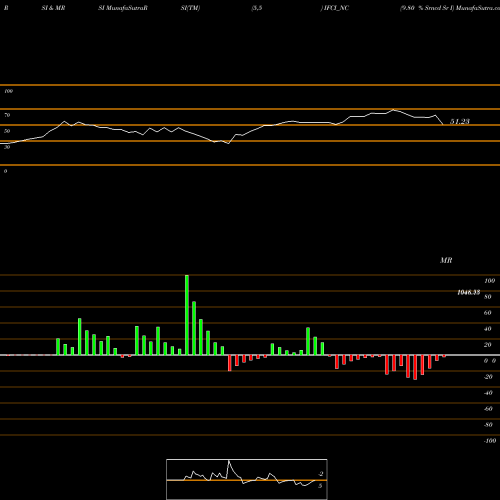Click the RSI current value 51.23
This screenshot has height=500, width=500.
tap(460, 121)
